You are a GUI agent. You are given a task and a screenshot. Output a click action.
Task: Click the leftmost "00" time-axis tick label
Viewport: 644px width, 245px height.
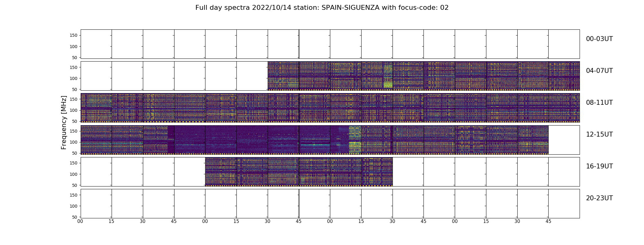coord(80,221)
